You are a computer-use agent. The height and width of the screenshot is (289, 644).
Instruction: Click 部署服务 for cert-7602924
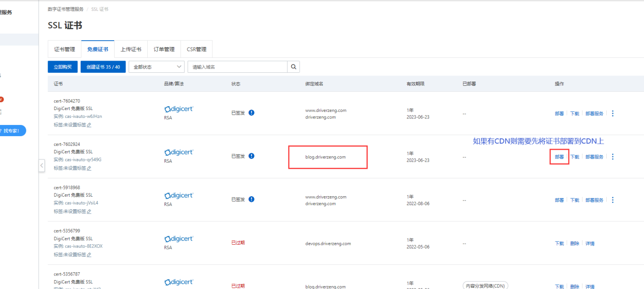pyautogui.click(x=594, y=157)
